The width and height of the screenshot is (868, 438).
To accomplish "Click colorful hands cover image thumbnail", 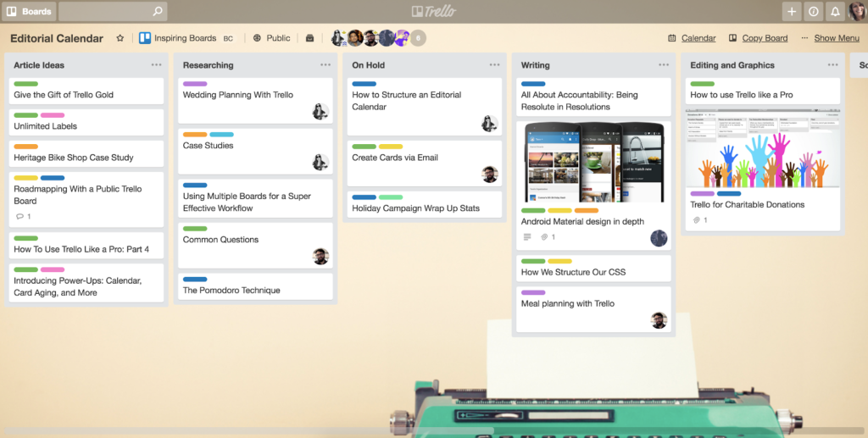I will pyautogui.click(x=763, y=148).
